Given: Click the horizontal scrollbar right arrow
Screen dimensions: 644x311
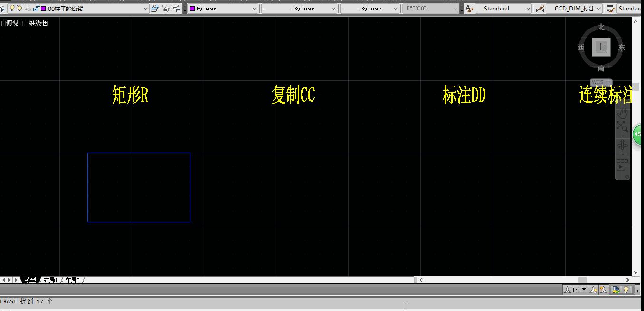Looking at the screenshot, I should 627,280.
